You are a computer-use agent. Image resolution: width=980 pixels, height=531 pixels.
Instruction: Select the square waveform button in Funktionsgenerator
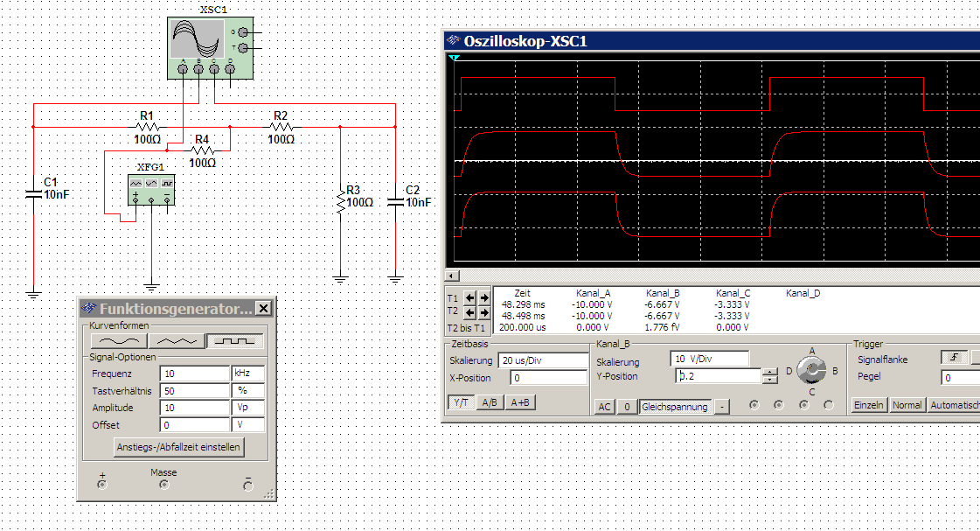(235, 341)
